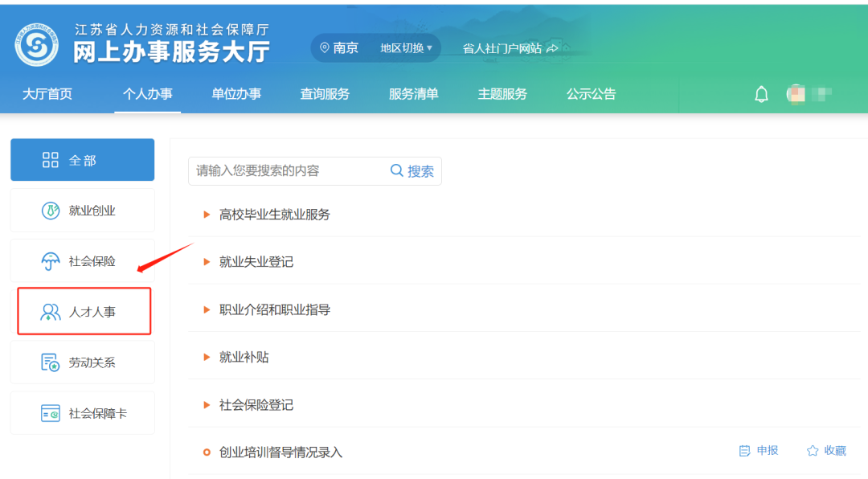The height and width of the screenshot is (479, 868).
Task: Click the magnifier search icon
Action: (x=396, y=170)
